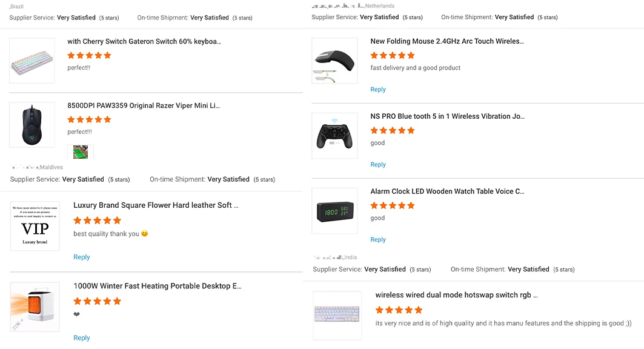Open the Cherry Switch Gateron keyboard title
The image size is (644, 349).
(x=144, y=42)
